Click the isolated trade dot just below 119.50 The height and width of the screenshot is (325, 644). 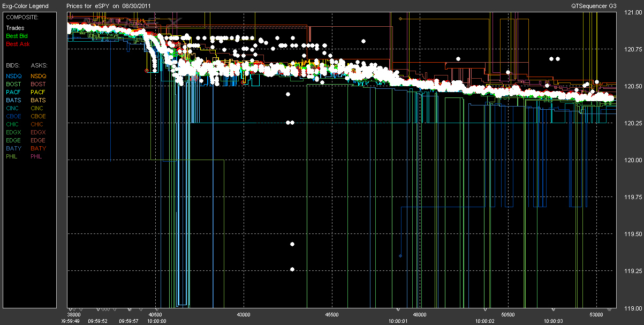click(x=292, y=244)
